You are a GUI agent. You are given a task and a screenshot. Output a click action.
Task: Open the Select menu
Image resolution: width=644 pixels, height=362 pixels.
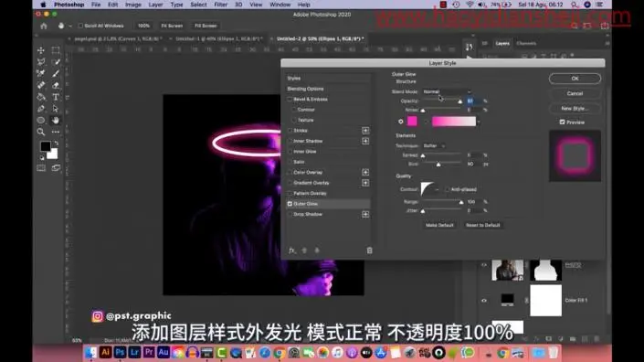point(198,5)
